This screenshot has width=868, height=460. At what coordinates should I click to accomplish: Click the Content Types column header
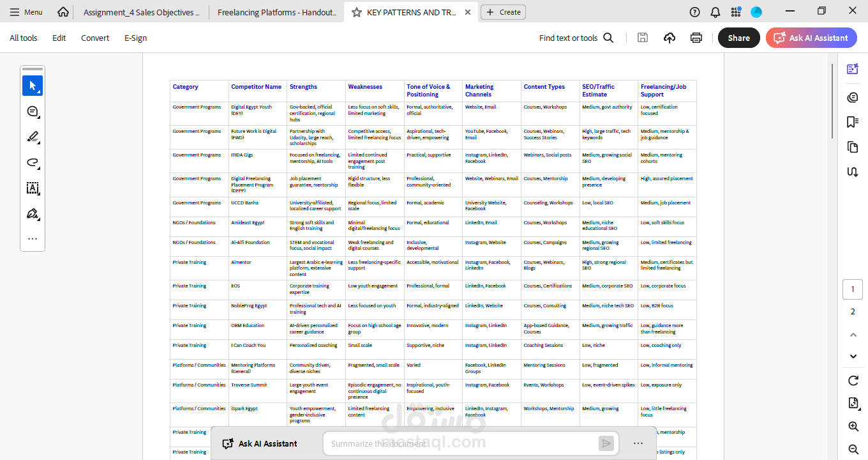click(x=544, y=87)
